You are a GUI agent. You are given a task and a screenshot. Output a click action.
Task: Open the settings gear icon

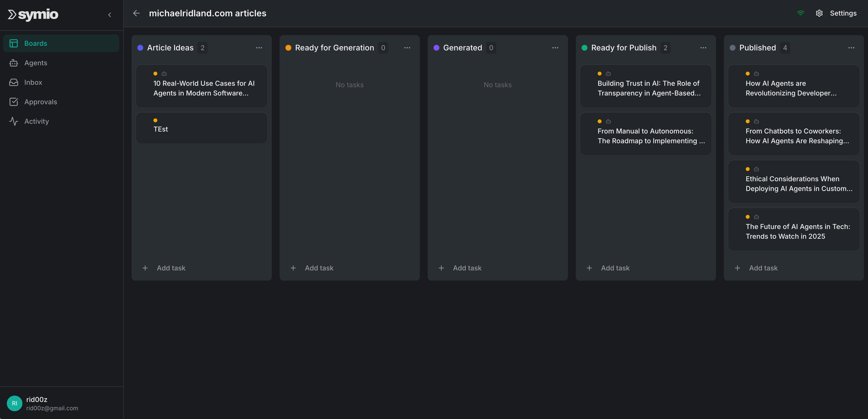click(819, 13)
